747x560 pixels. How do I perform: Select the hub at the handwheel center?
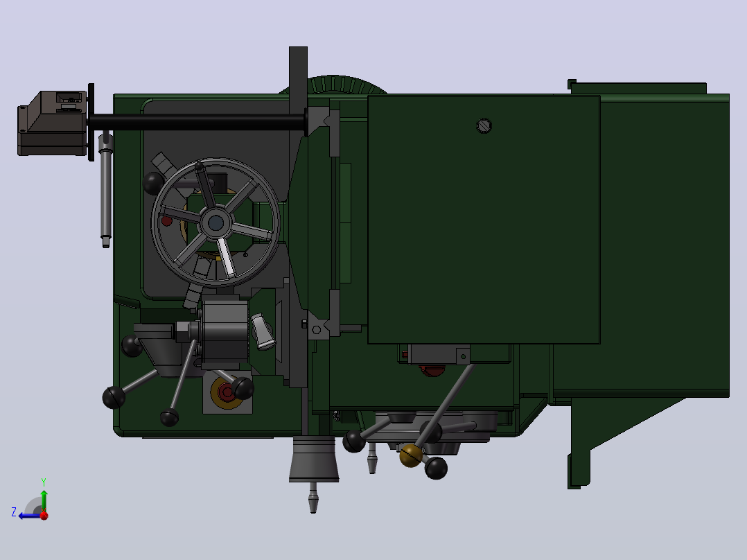click(x=216, y=222)
